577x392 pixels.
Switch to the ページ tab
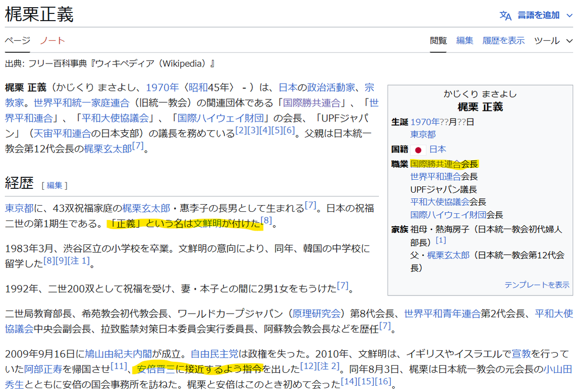coord(17,40)
